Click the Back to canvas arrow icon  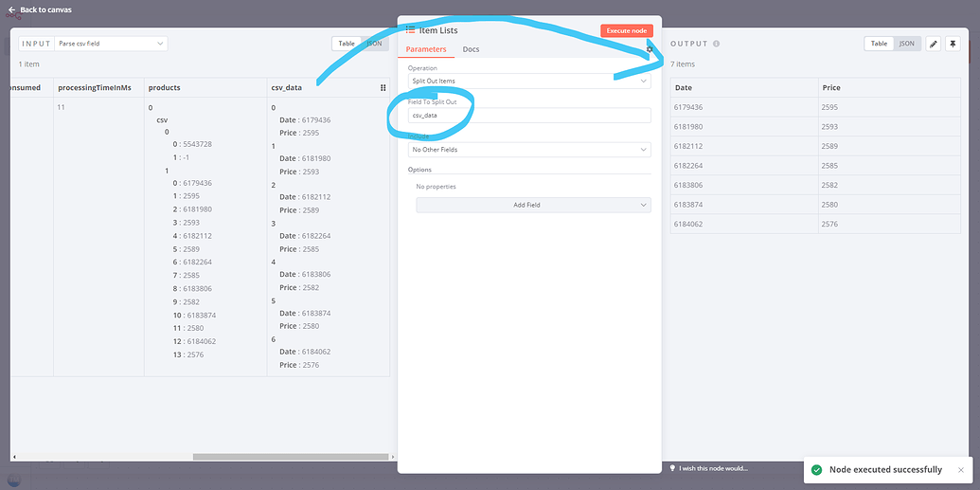tap(12, 10)
